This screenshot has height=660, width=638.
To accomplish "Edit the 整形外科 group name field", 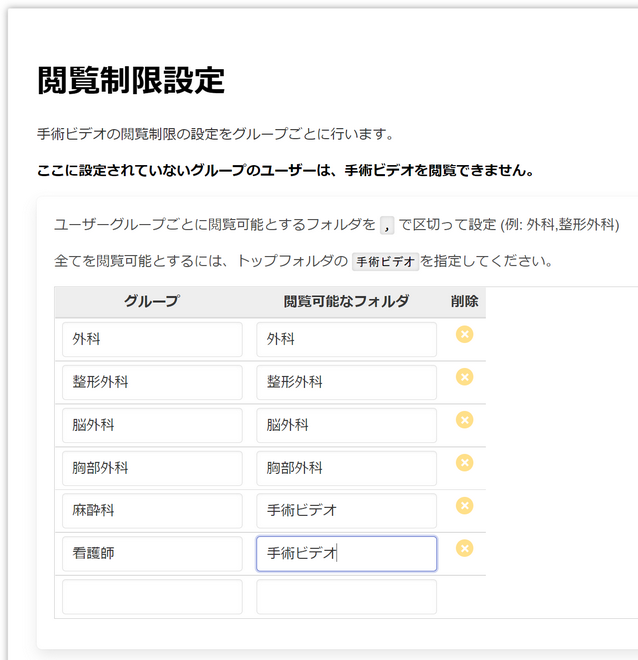I will coord(152,382).
